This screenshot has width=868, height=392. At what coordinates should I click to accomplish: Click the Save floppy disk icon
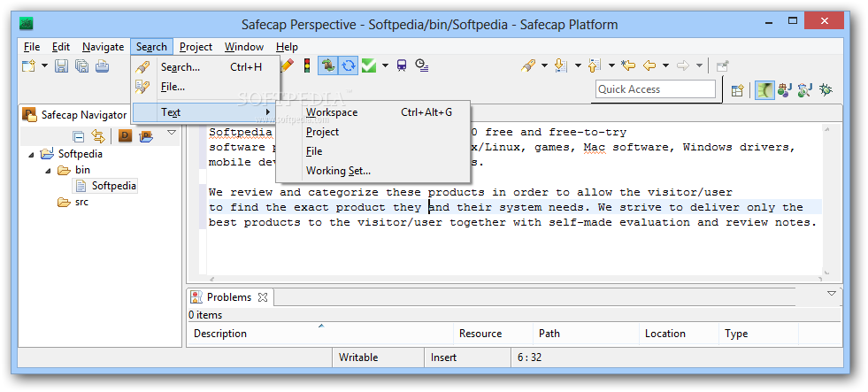[62, 66]
